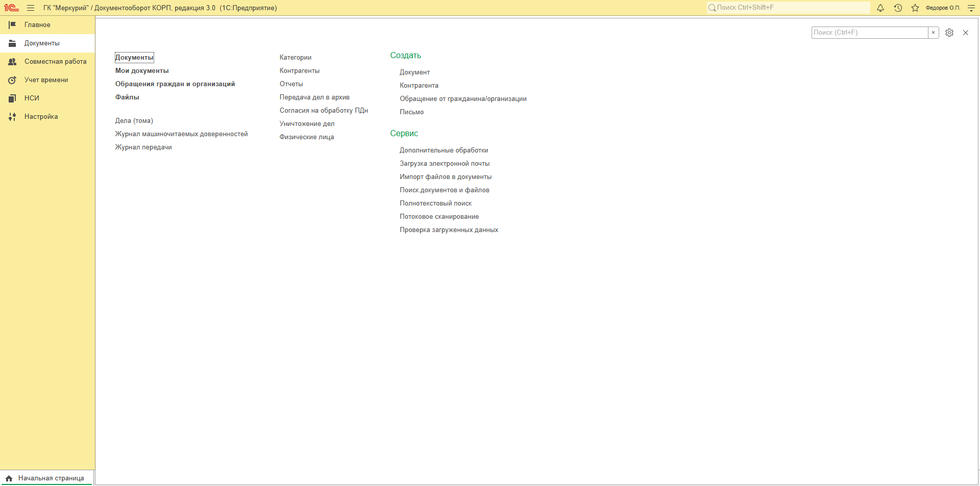The width and height of the screenshot is (980, 486).
Task: Open Обращения граждан и организаций
Action: tap(175, 84)
